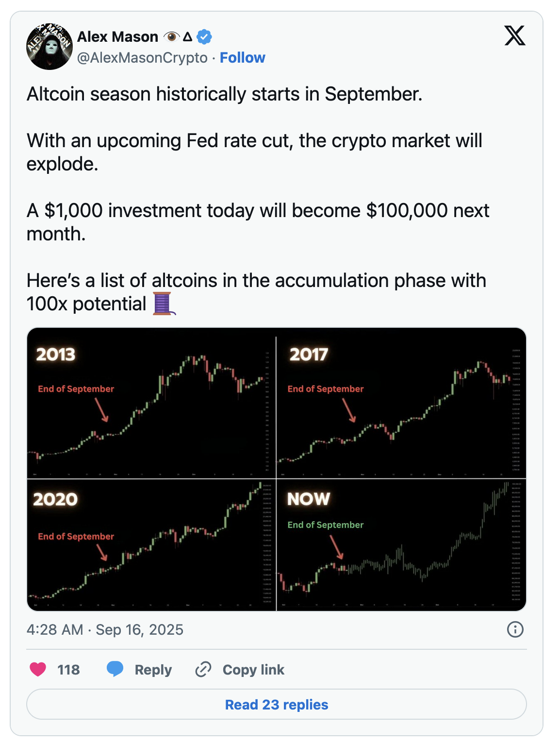The image size is (560, 743).
Task: Click the thread spool emoji
Action: [163, 304]
